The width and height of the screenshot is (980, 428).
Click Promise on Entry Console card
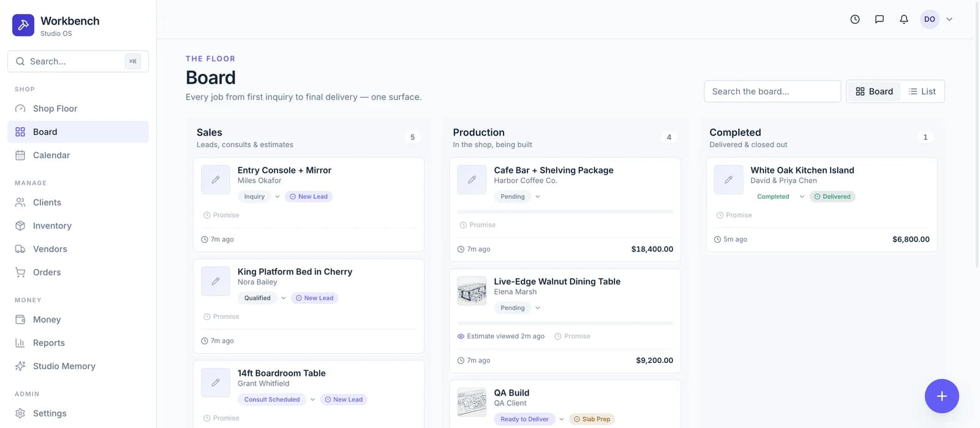221,215
